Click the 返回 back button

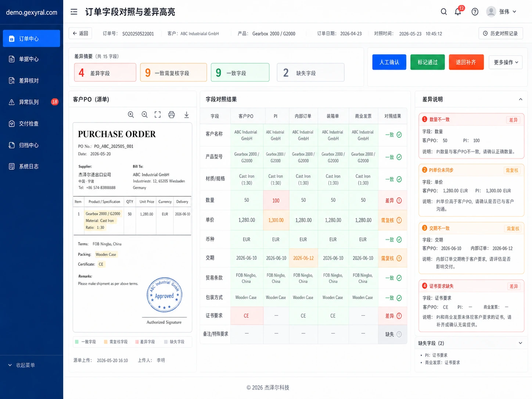coord(80,33)
